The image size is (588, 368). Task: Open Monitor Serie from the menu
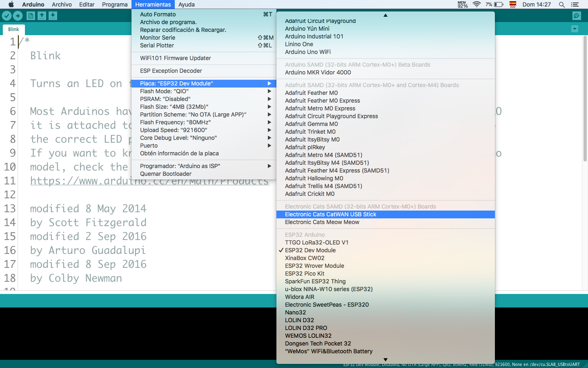204,38
